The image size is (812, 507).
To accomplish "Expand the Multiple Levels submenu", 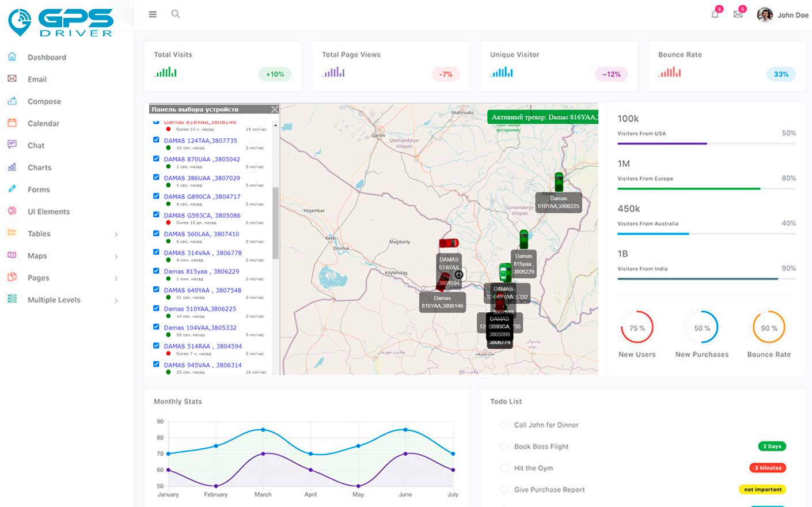I will (x=116, y=300).
